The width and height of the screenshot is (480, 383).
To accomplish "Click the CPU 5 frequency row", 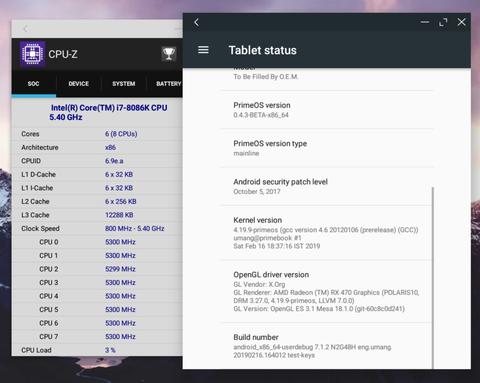I will coord(97,309).
